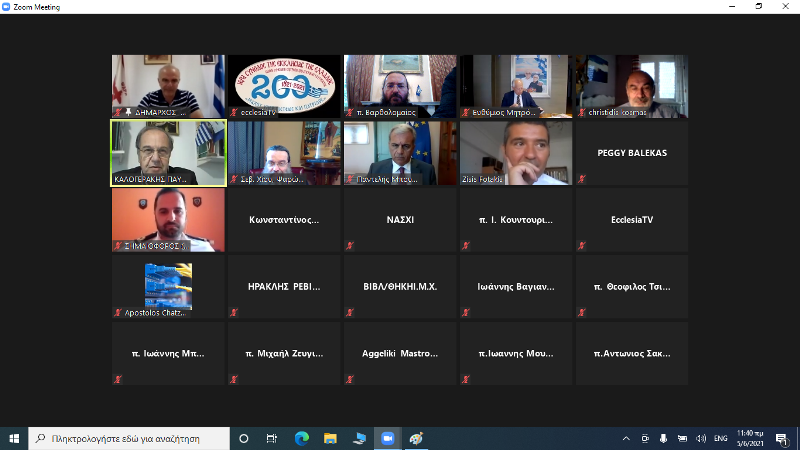Click the Zoom icon in the taskbar

click(388, 438)
